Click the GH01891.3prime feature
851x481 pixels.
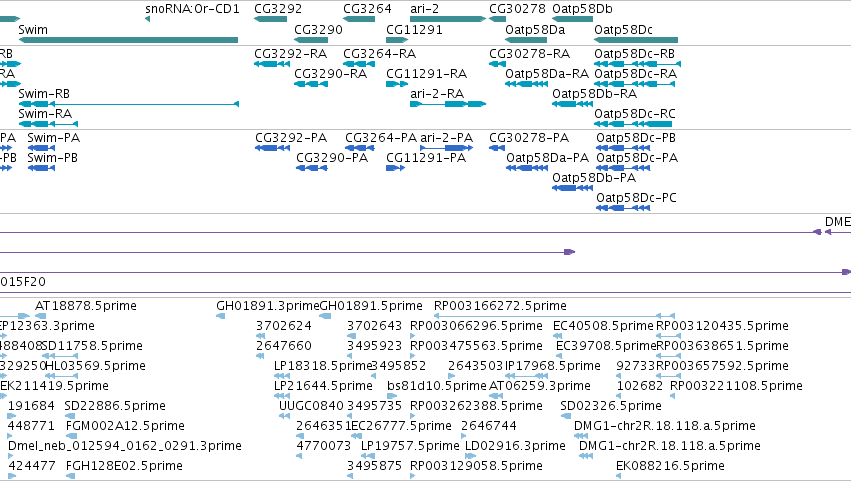220,316
